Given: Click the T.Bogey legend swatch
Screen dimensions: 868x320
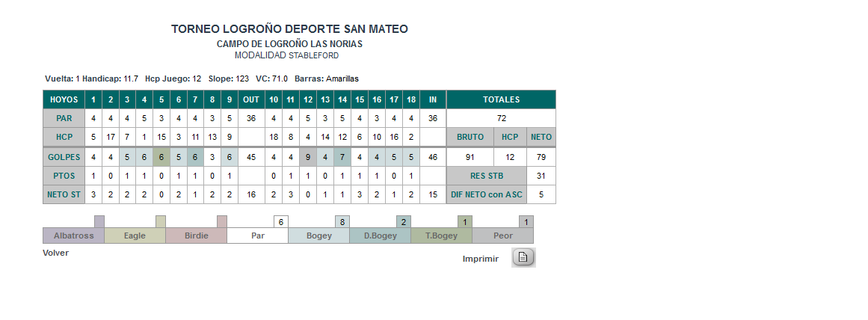Looking at the screenshot, I should pos(442,236).
